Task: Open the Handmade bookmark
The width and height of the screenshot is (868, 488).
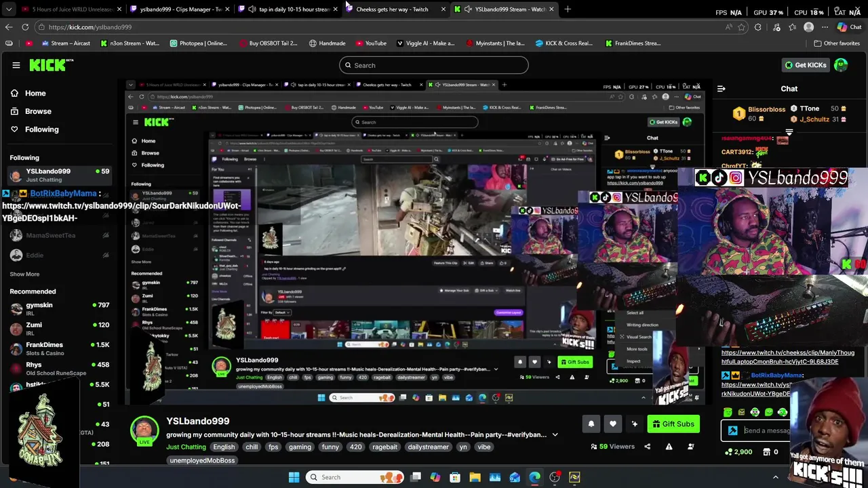Action: (327, 43)
